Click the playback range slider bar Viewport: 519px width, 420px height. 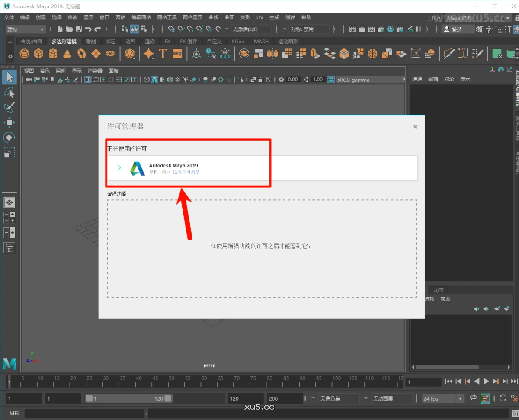[x=128, y=398]
